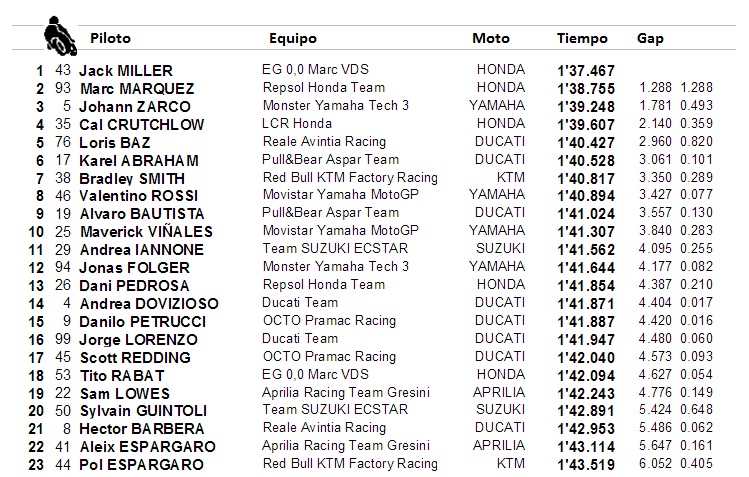Click Red Bull KTM Factory Racing for Bradley Smith
This screenshot has width=749, height=477.
click(350, 178)
